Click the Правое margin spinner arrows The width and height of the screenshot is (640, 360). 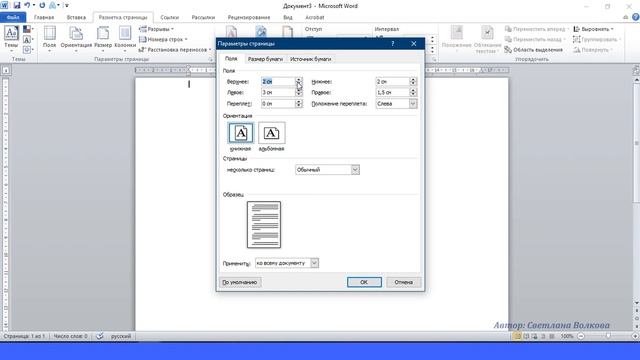coord(413,93)
